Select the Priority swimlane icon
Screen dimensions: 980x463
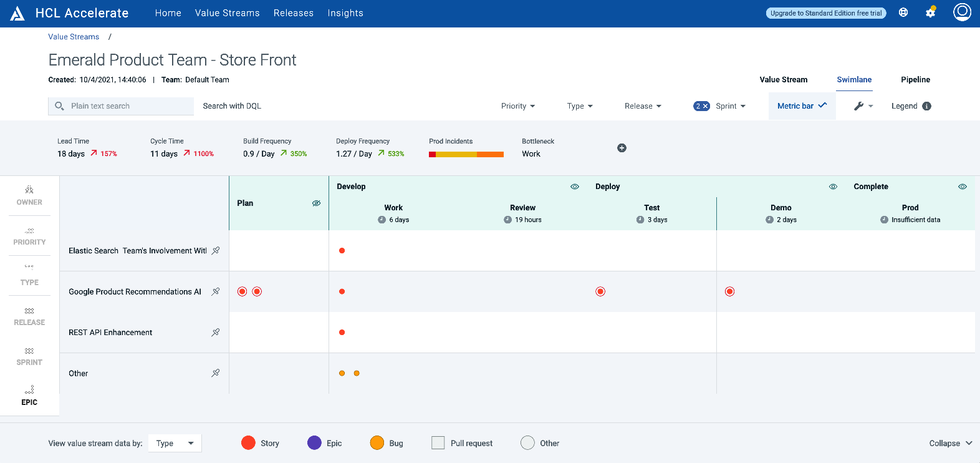coord(29,231)
